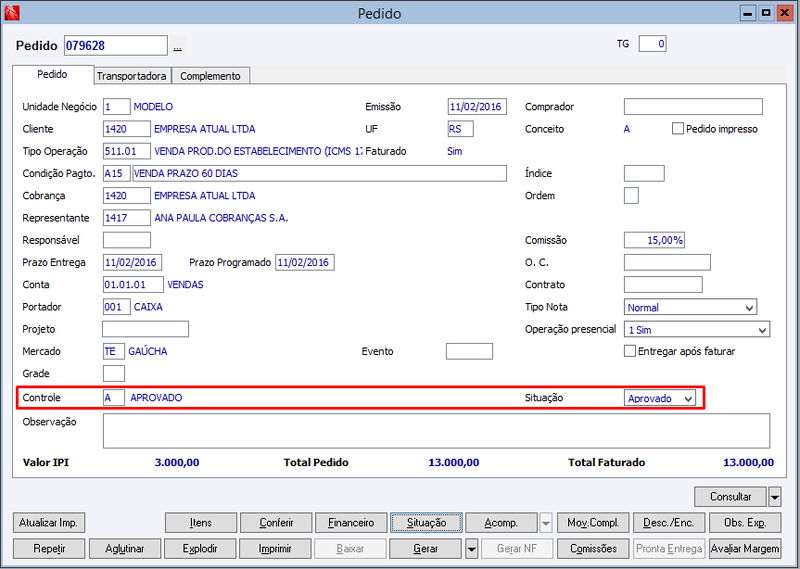
Task: Expand the arrow next to Consultar
Action: [x=774, y=497]
